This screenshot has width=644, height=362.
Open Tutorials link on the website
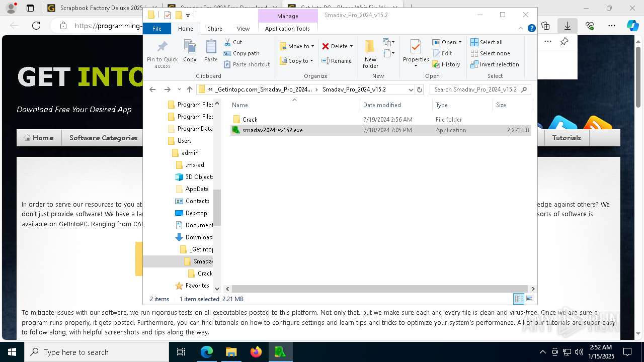pyautogui.click(x=566, y=138)
